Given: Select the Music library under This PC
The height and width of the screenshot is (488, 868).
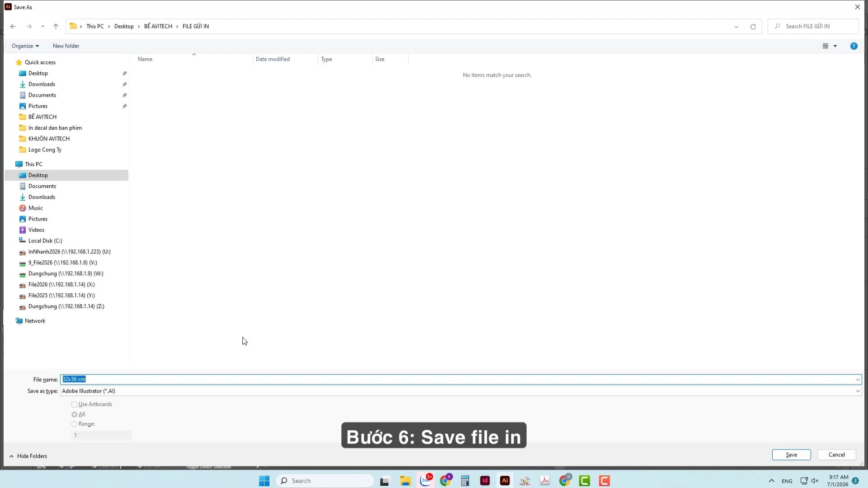Looking at the screenshot, I should coord(35,208).
